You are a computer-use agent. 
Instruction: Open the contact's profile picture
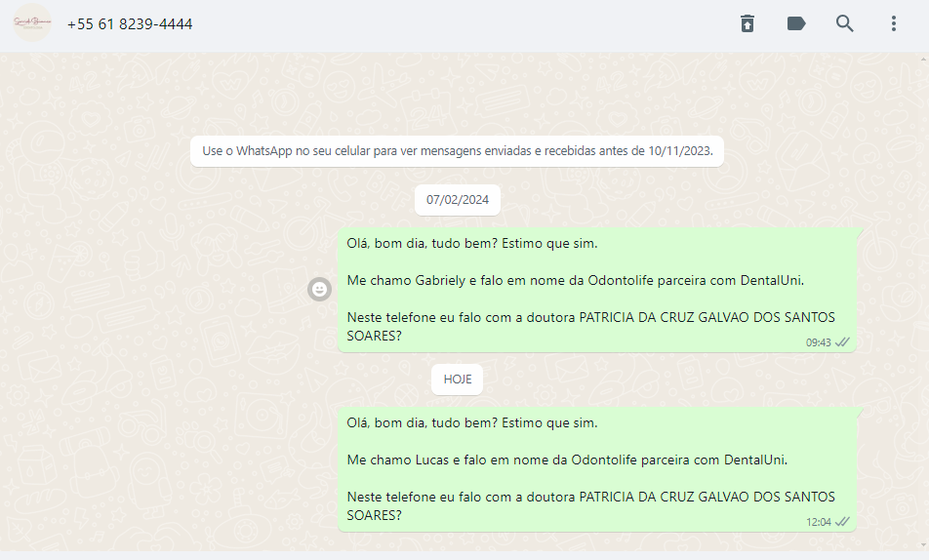pyautogui.click(x=32, y=23)
